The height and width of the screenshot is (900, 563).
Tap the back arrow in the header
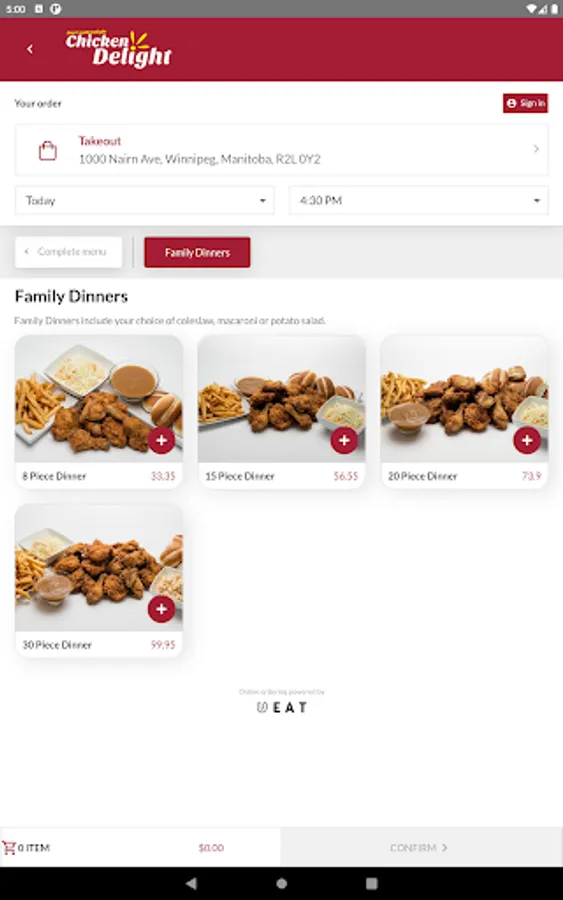click(x=30, y=49)
